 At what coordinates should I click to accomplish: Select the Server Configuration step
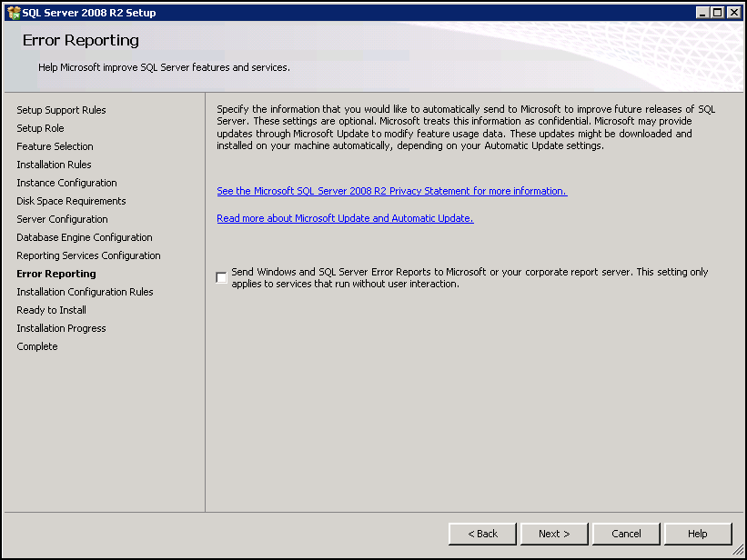coord(62,219)
